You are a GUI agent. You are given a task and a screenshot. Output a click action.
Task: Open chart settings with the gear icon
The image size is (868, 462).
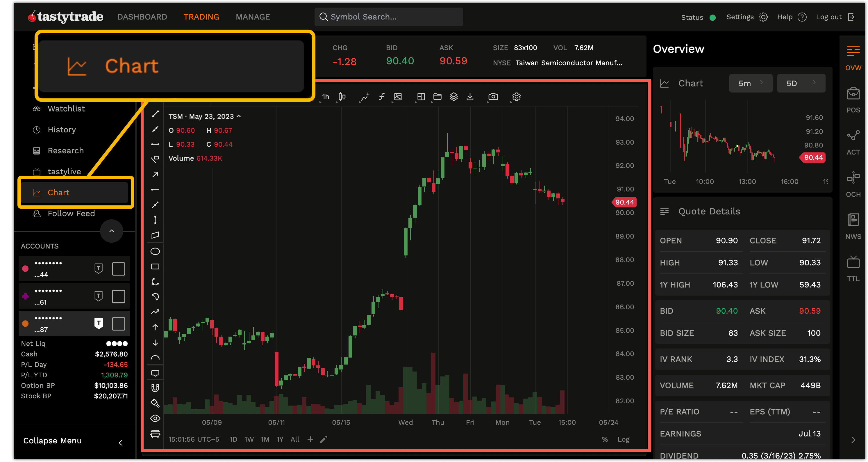point(516,97)
